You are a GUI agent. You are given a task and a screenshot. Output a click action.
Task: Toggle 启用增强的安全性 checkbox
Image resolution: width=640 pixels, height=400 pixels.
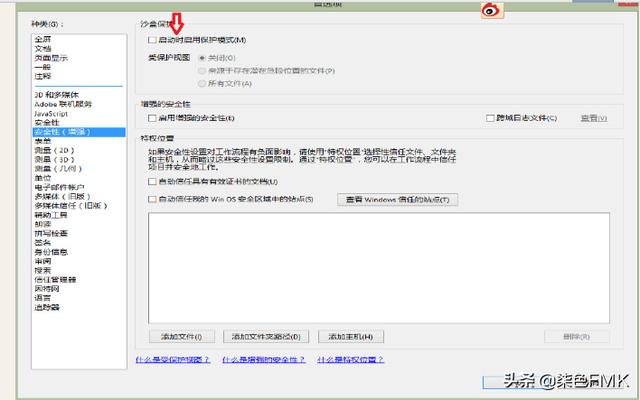(152, 118)
